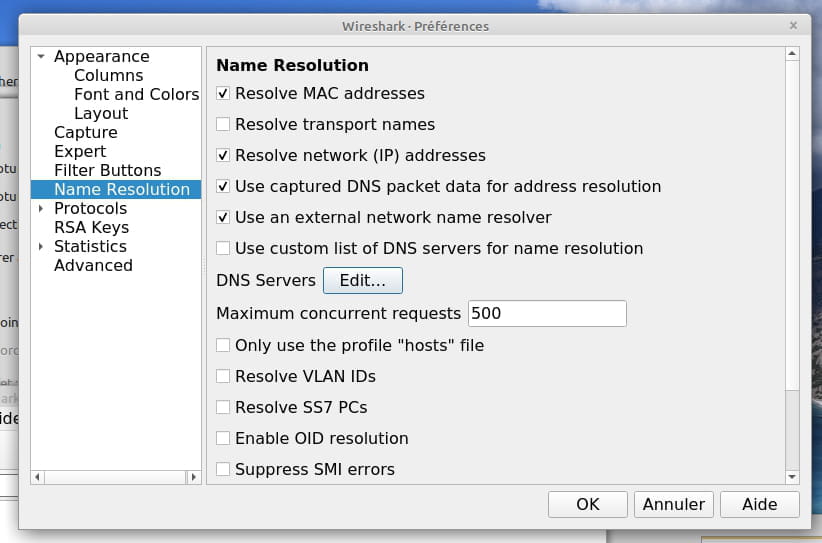822x543 pixels.
Task: Select Name Resolution tree item
Action: (116, 189)
